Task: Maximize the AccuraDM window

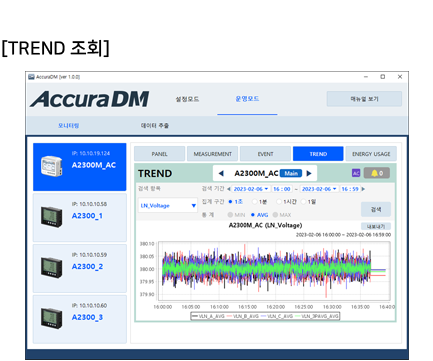Action: pos(383,77)
